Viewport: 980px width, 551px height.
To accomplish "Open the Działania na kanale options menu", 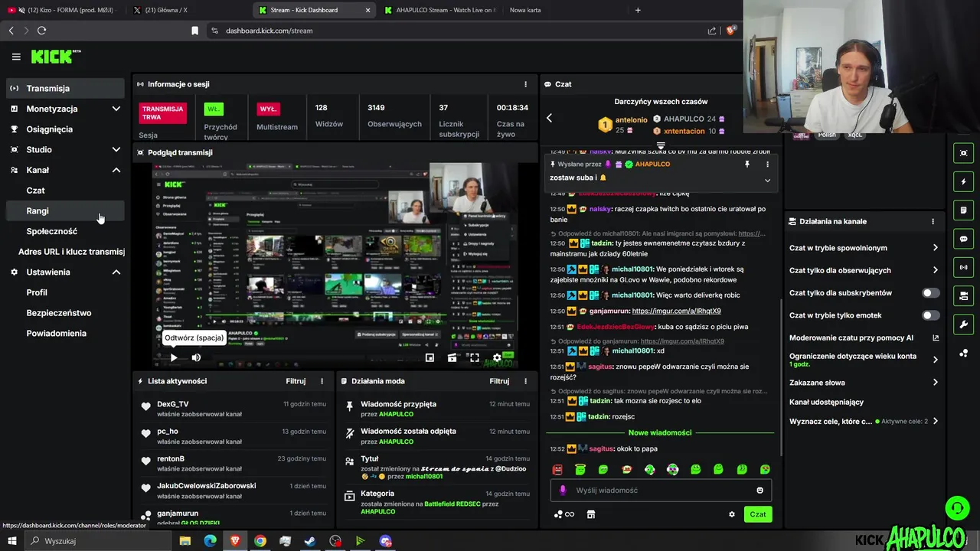I will click(933, 221).
